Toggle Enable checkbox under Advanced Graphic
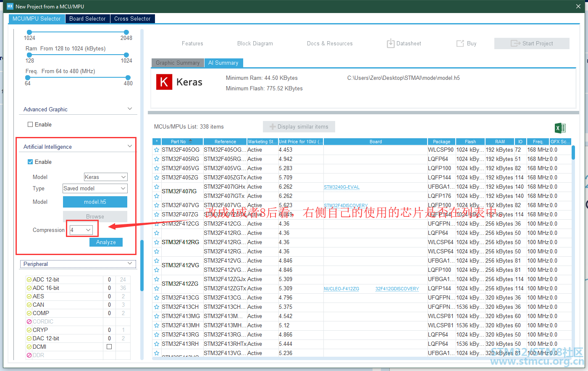588x371 pixels. point(30,125)
